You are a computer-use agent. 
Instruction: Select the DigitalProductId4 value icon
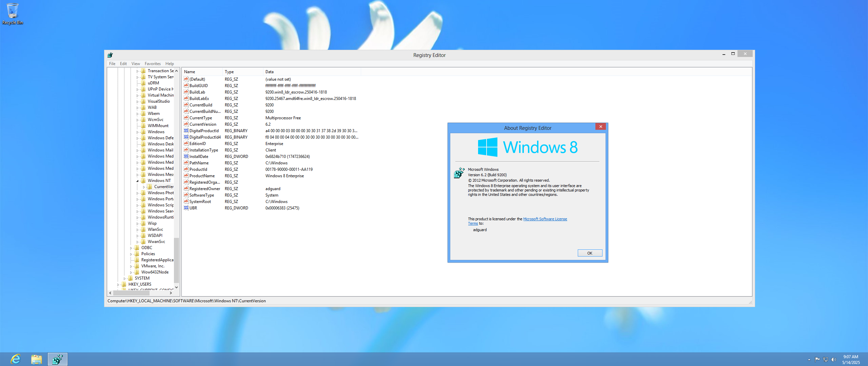pos(186,137)
